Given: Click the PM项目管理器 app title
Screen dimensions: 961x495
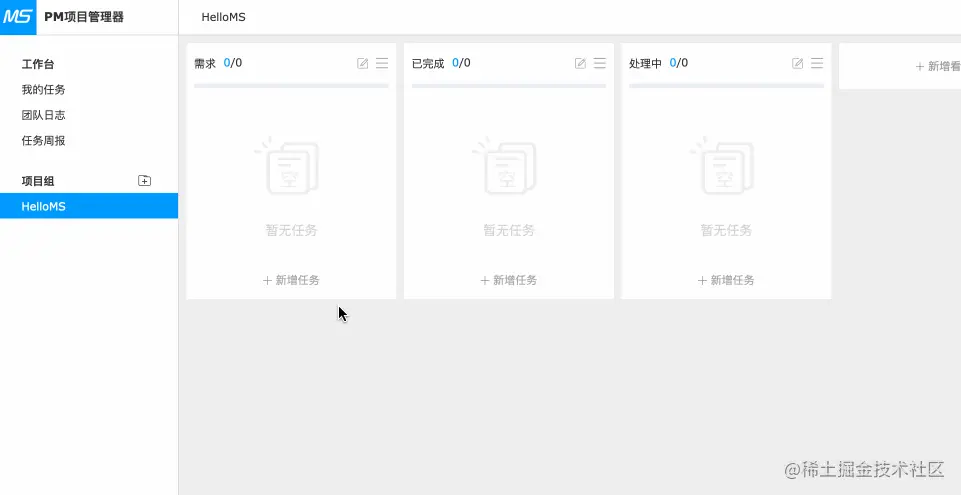Looking at the screenshot, I should click(84, 17).
